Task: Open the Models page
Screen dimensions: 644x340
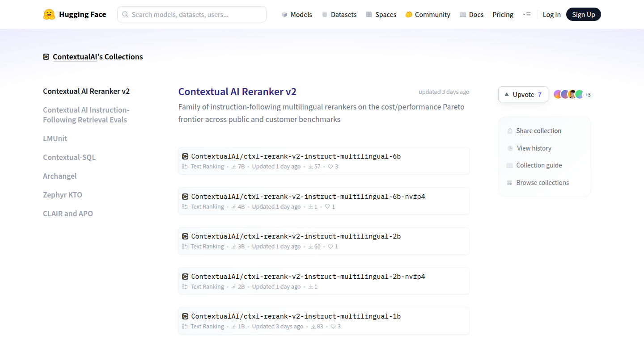Action: pyautogui.click(x=297, y=14)
